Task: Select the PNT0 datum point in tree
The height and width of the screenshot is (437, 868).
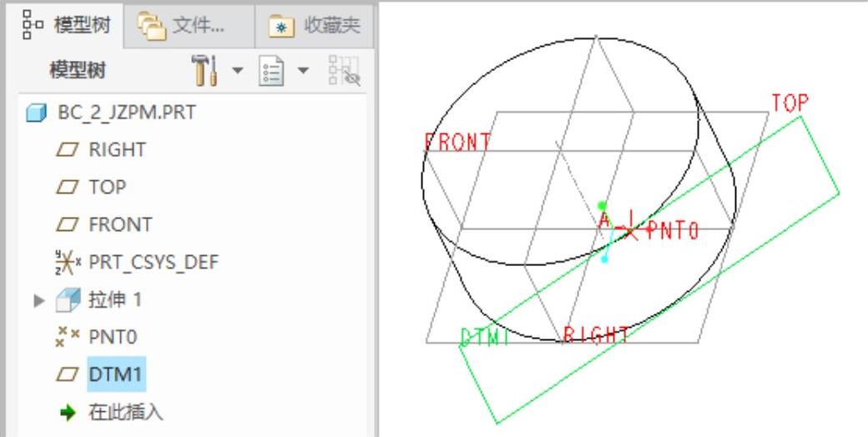Action: tap(113, 337)
